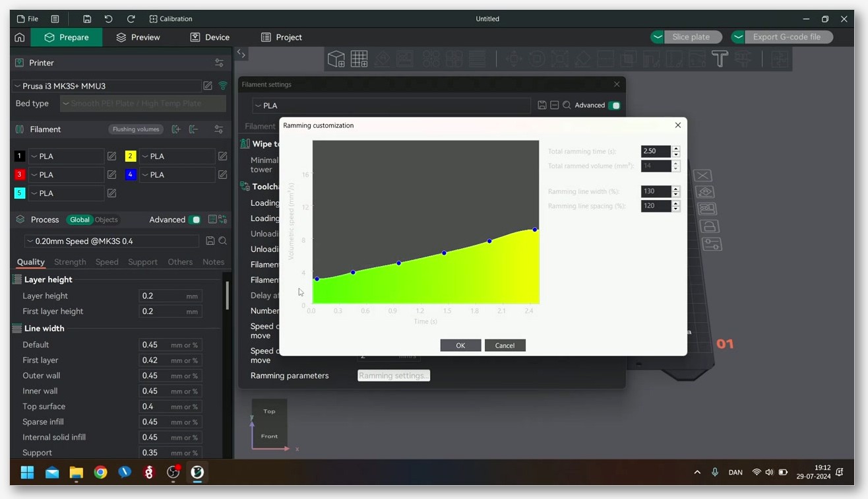This screenshot has height=499, width=868.
Task: Toggle Advanced switch in Filament settings
Action: pos(614,106)
